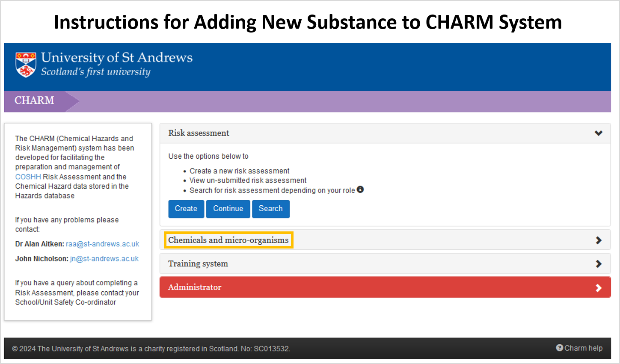Email John Nicholson via jn@st-andrews.ac.uk link

pos(104,258)
